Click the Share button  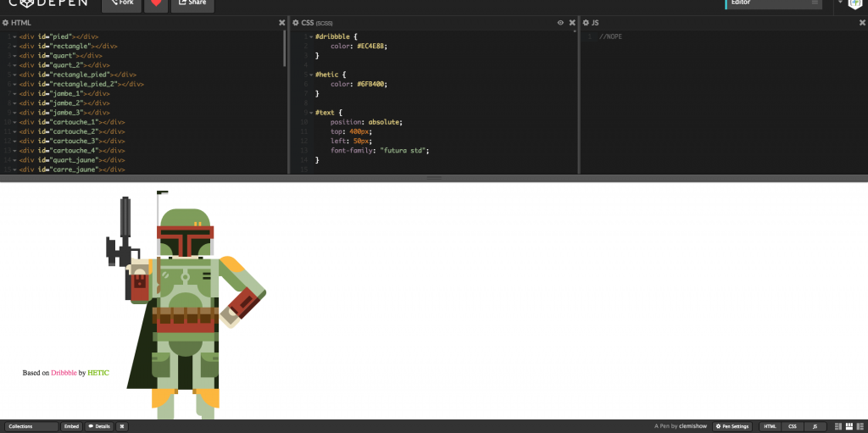click(x=192, y=4)
